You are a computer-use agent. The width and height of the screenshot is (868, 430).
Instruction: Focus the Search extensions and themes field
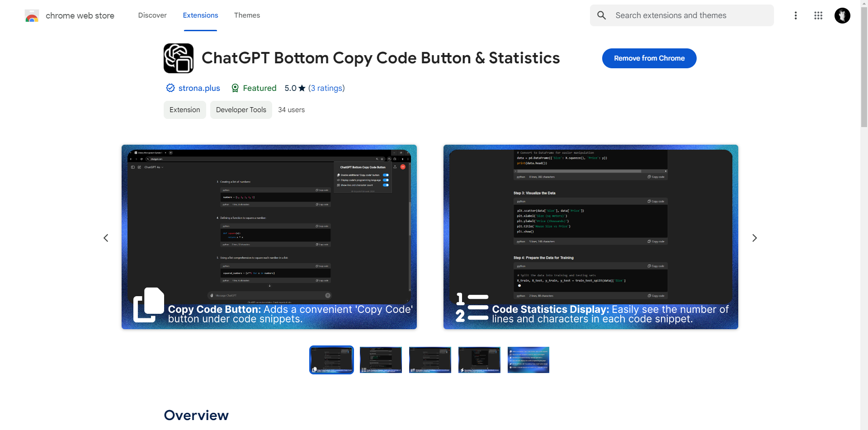682,15
